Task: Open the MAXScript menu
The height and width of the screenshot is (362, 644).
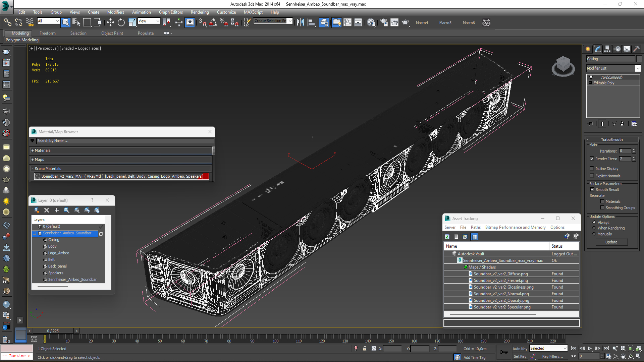Action: 253,12
